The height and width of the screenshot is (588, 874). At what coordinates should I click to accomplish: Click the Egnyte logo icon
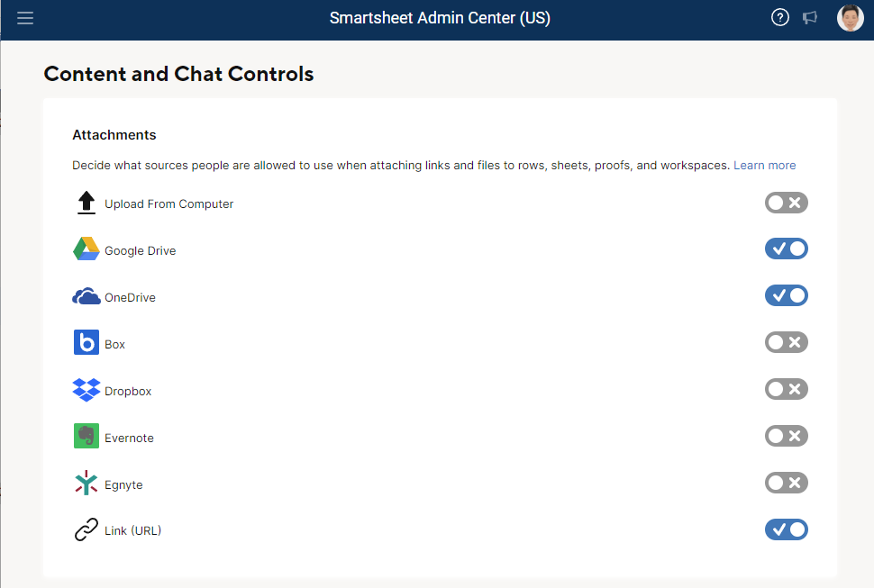[x=86, y=484]
